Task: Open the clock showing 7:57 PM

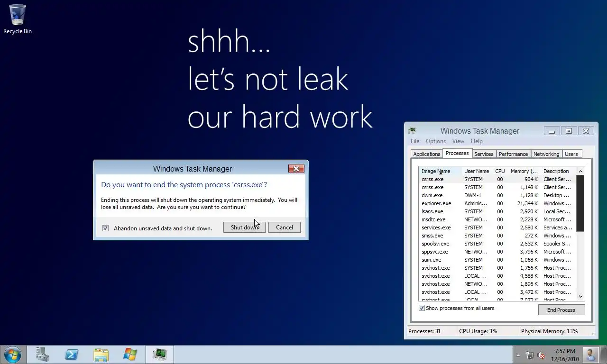Action: (x=565, y=355)
